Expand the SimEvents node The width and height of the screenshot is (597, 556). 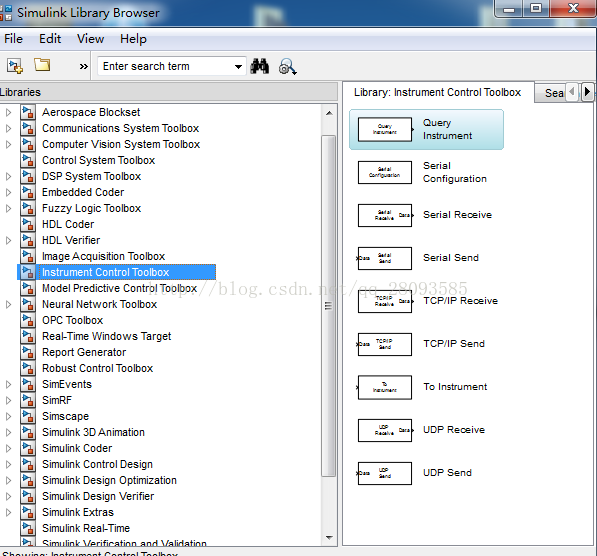click(x=8, y=384)
